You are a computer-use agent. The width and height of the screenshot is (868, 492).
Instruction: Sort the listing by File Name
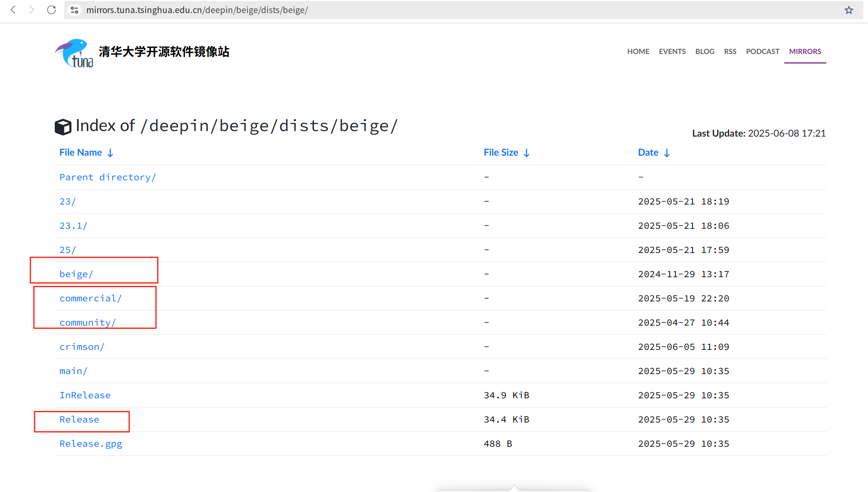(87, 152)
